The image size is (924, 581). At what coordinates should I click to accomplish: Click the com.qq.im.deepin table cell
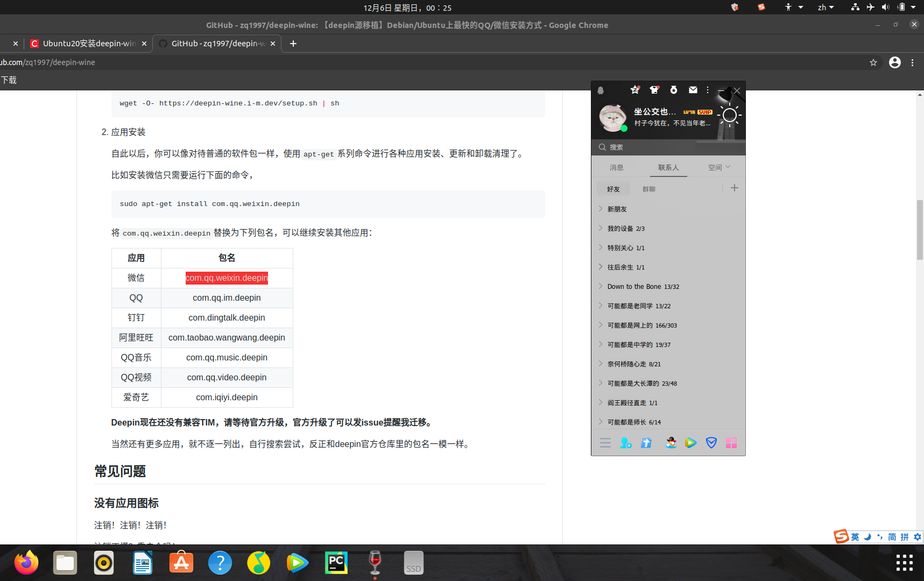click(x=227, y=298)
